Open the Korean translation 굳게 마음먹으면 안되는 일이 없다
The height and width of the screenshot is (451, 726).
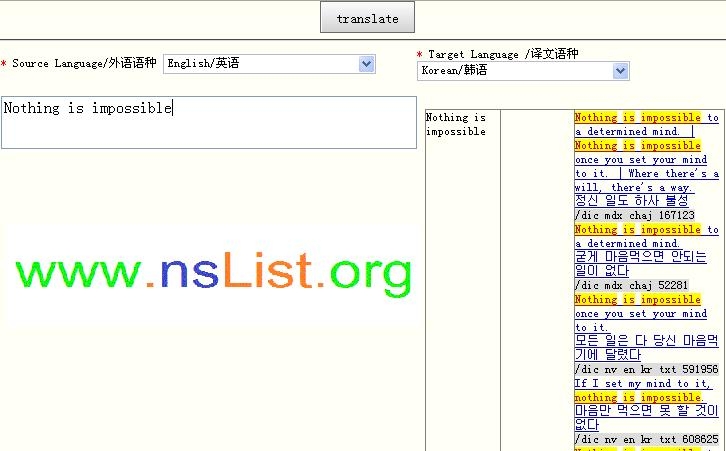click(x=641, y=263)
